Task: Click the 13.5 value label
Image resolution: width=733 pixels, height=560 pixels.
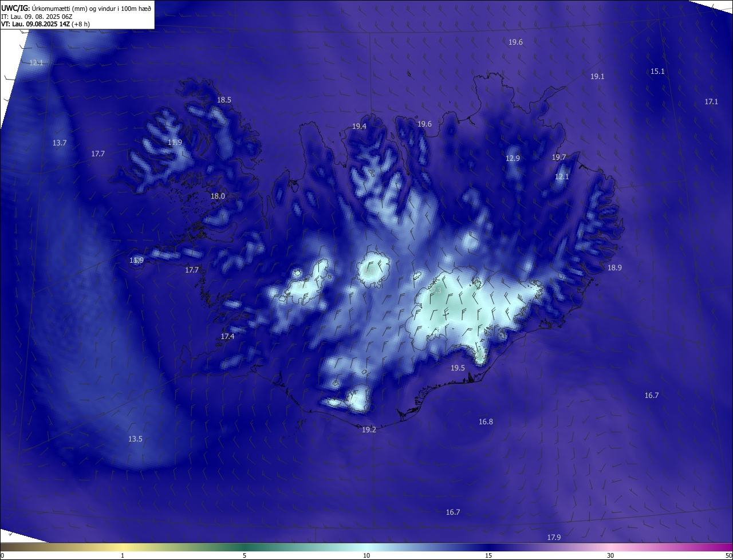Action: click(x=135, y=439)
